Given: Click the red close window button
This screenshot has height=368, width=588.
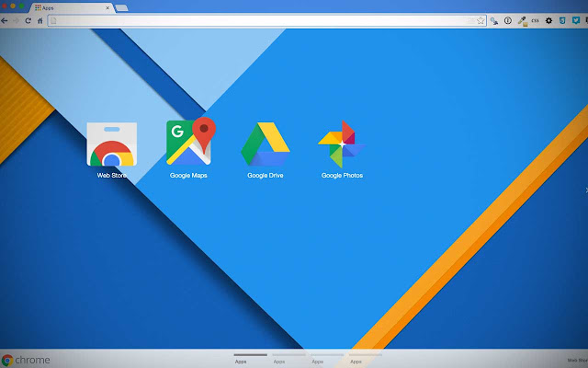Looking at the screenshot, I should [x=5, y=6].
